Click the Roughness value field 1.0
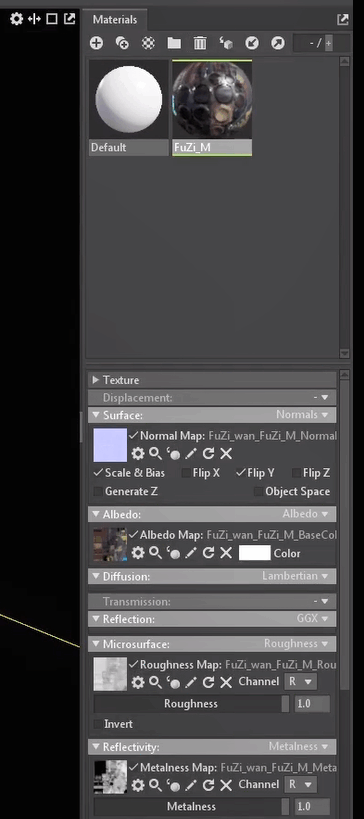The height and width of the screenshot is (819, 364). pos(312,704)
